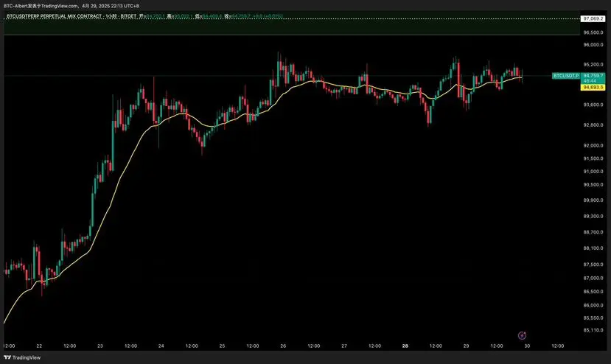The height and width of the screenshot is (364, 611).
Task: Click the 22 date marker on time axis
Action: [x=39, y=345]
